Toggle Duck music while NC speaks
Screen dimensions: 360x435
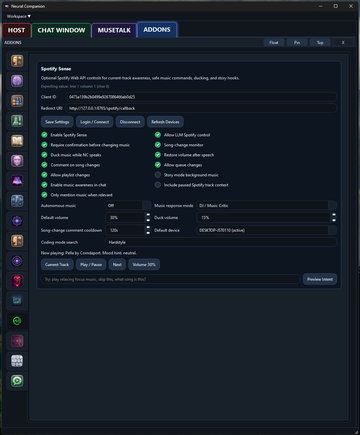pyautogui.click(x=44, y=155)
